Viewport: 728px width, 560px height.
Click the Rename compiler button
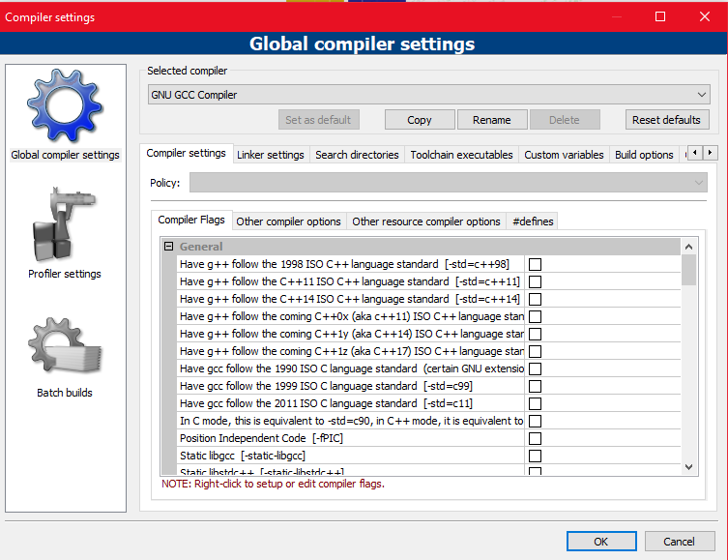pos(492,120)
